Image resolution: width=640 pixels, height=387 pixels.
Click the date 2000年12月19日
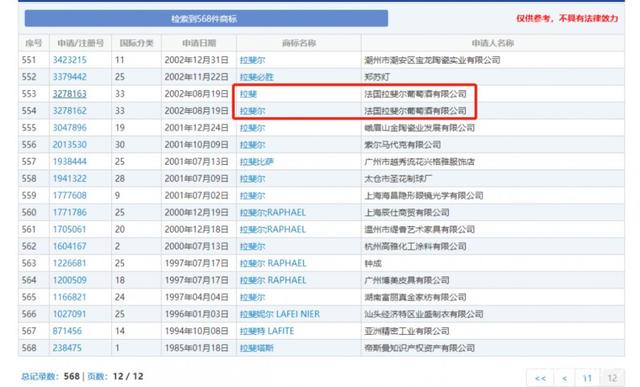click(196, 212)
